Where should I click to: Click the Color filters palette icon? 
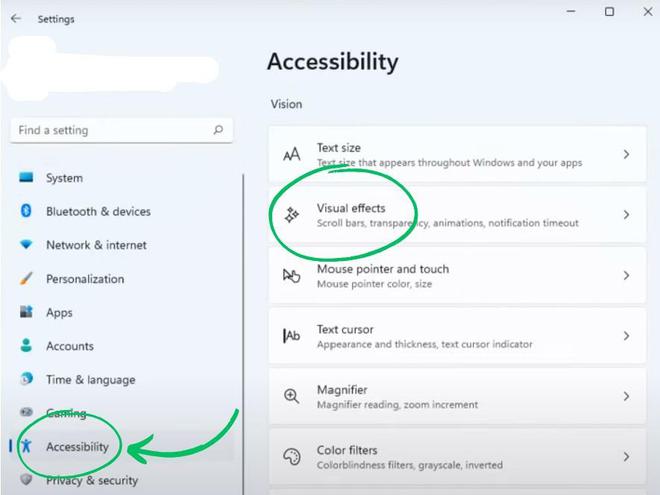click(x=292, y=457)
